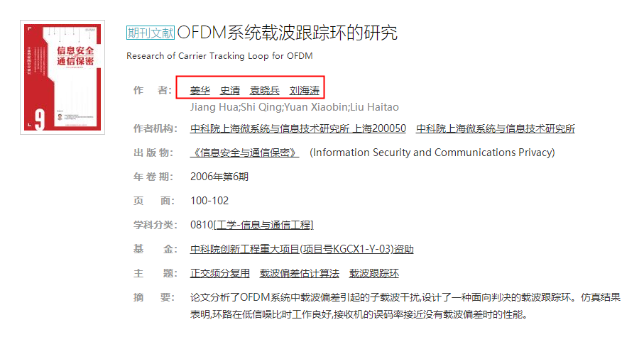Open author 姜华's profile link
The height and width of the screenshot is (349, 644).
click(200, 90)
